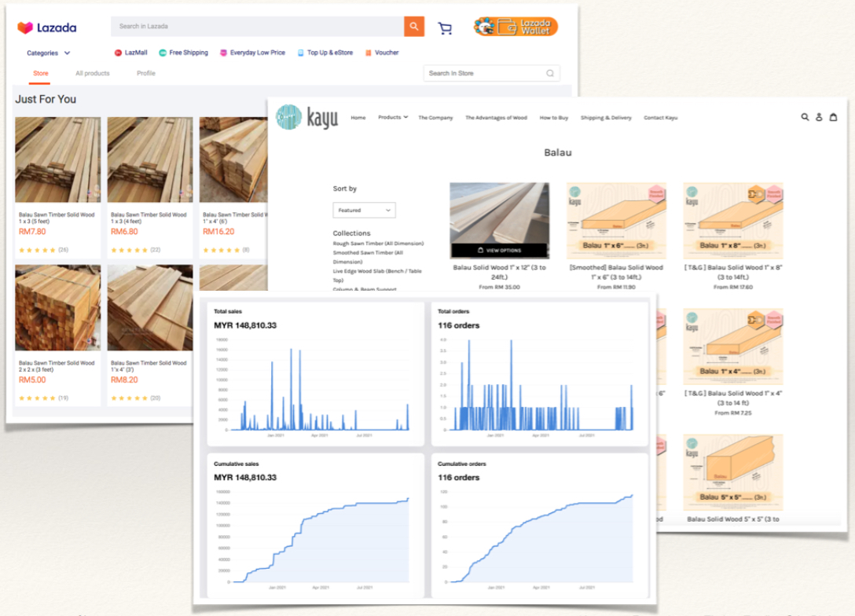Open Smoothed Sawn Timber (All Dimension) collection
Image resolution: width=855 pixels, height=616 pixels.
[368, 257]
